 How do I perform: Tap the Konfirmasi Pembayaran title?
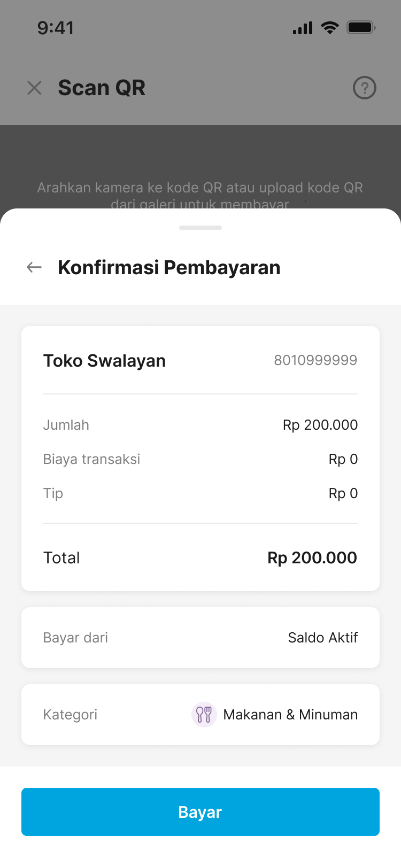[x=169, y=267]
